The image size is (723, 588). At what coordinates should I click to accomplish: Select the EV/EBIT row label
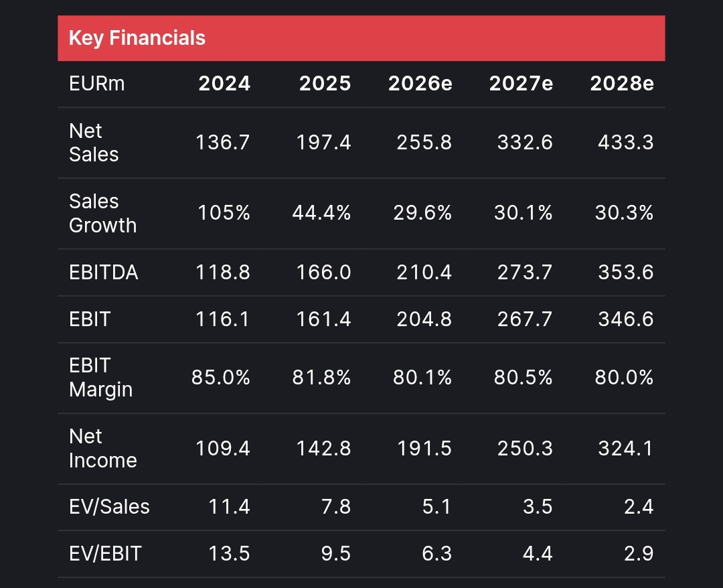tap(105, 554)
